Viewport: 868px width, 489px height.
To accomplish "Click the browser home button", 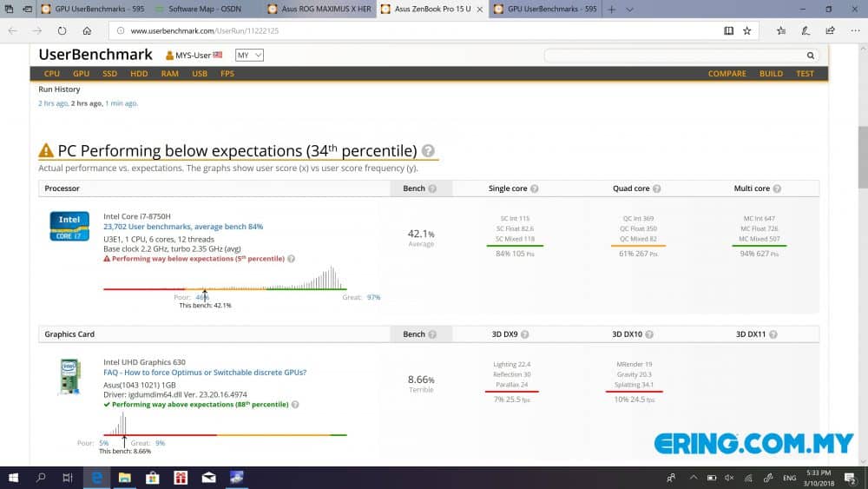I will (x=87, y=31).
